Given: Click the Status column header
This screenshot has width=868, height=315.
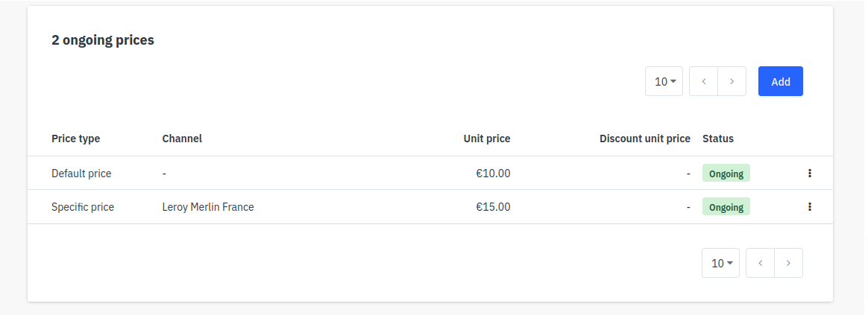Looking at the screenshot, I should tap(718, 139).
